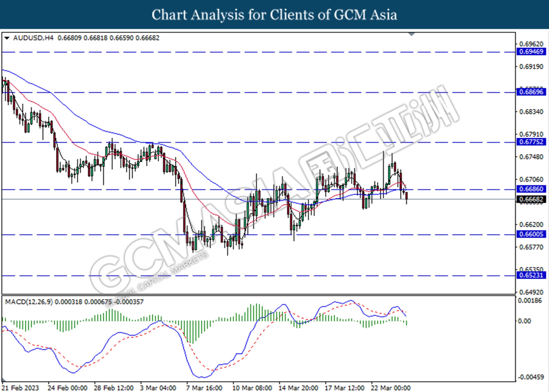The width and height of the screenshot is (549, 392).
Task: Click the MACD 0.00 zero scale value
Action: tap(524, 321)
